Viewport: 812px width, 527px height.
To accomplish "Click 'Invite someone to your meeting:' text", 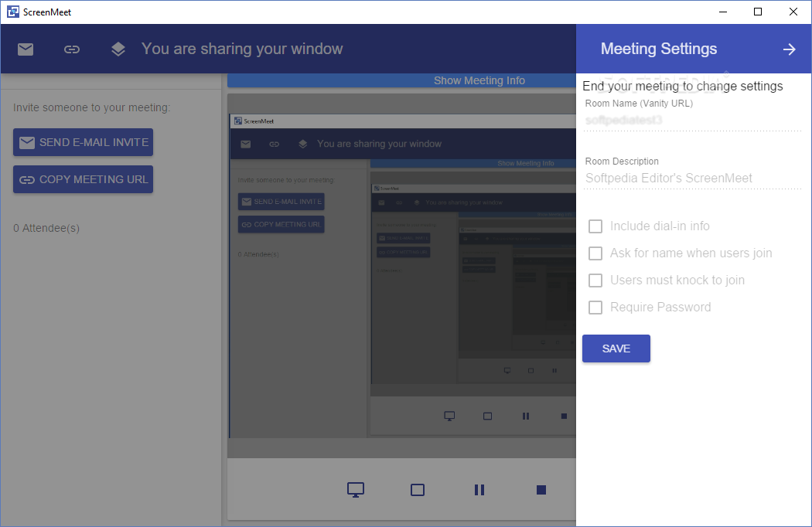I will pos(92,107).
